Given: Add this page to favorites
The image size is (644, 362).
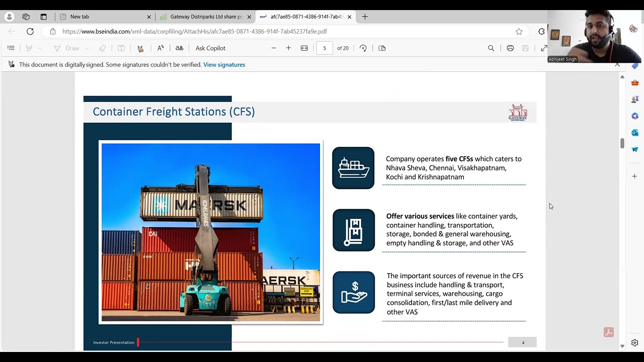Looking at the screenshot, I should [519, 31].
